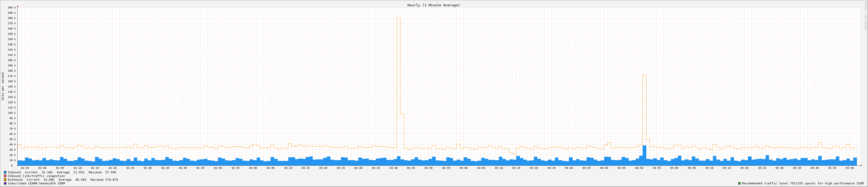Click the graph title Hourly (1 Minute Average)

click(x=433, y=5)
